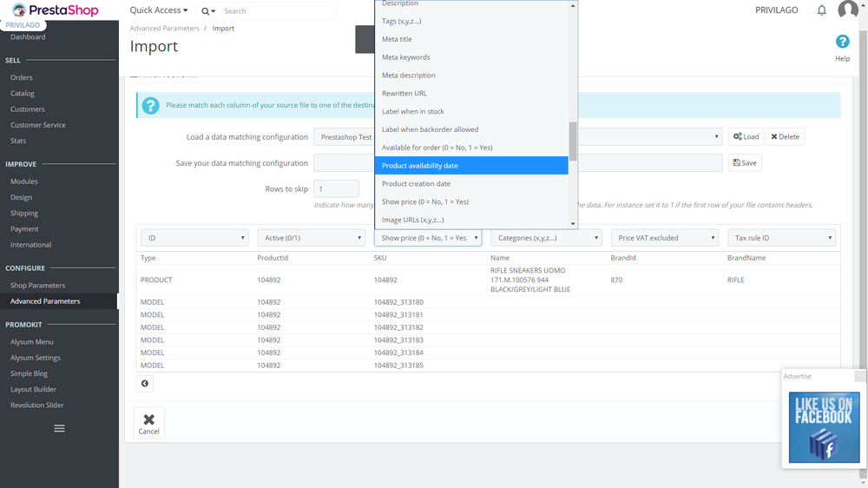Select Meta title option
Viewport: 868px width, 488px height.
click(x=471, y=39)
